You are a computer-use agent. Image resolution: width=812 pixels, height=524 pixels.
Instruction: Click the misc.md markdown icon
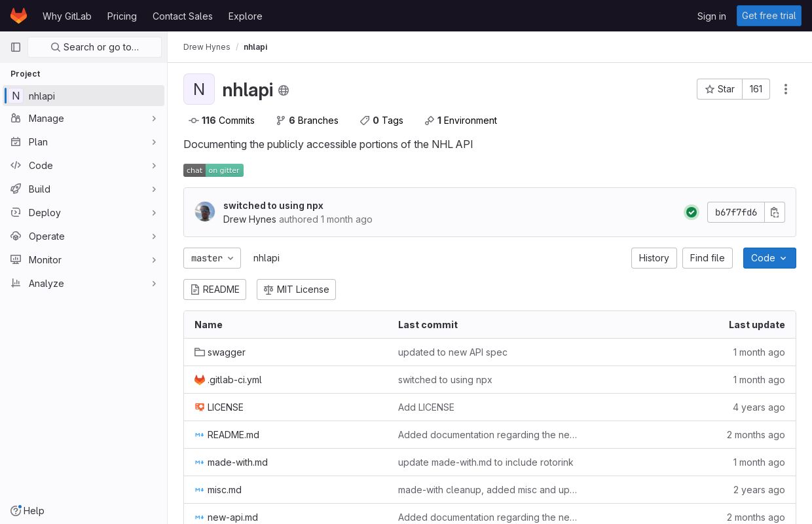(x=200, y=490)
